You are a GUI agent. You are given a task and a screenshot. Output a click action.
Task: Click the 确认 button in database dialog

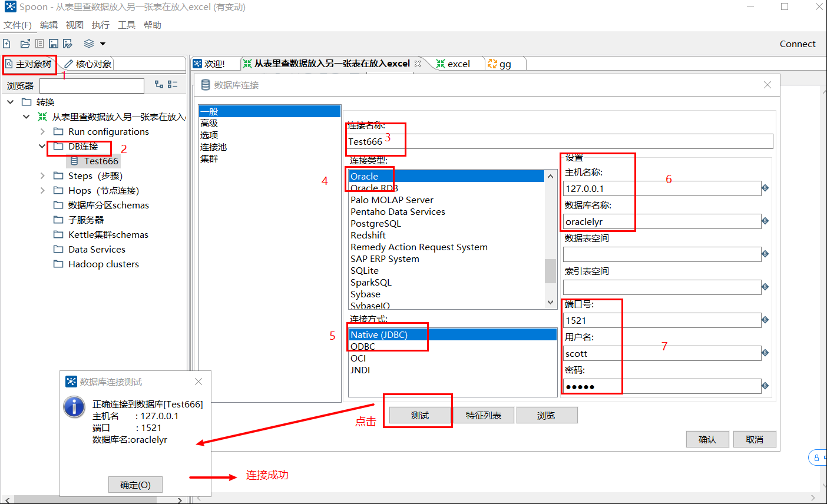[x=707, y=439]
